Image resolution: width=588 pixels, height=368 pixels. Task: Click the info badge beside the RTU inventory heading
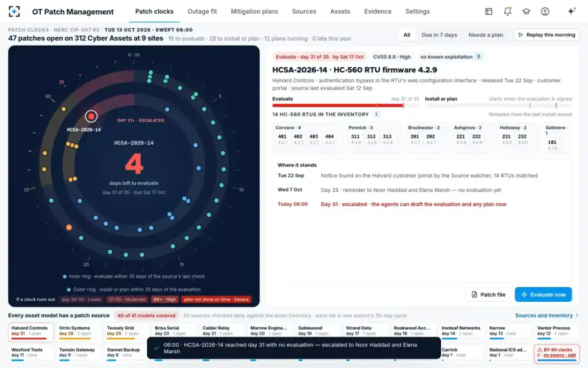tap(377, 114)
